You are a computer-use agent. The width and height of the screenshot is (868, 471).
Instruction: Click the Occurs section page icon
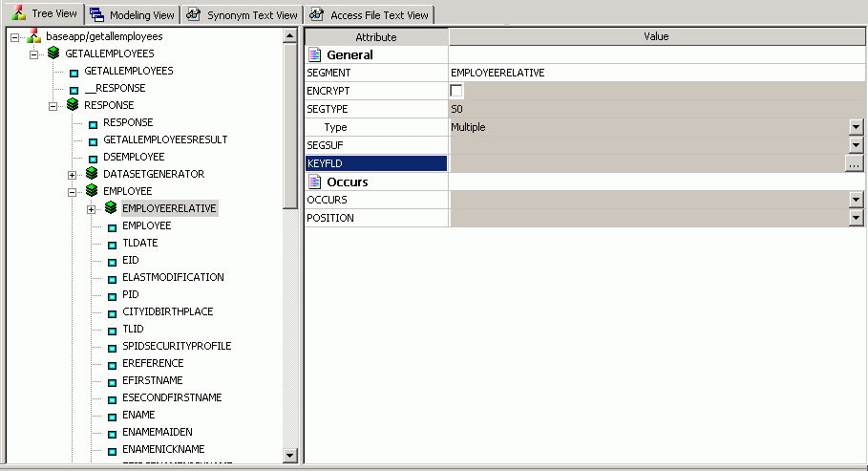(314, 182)
